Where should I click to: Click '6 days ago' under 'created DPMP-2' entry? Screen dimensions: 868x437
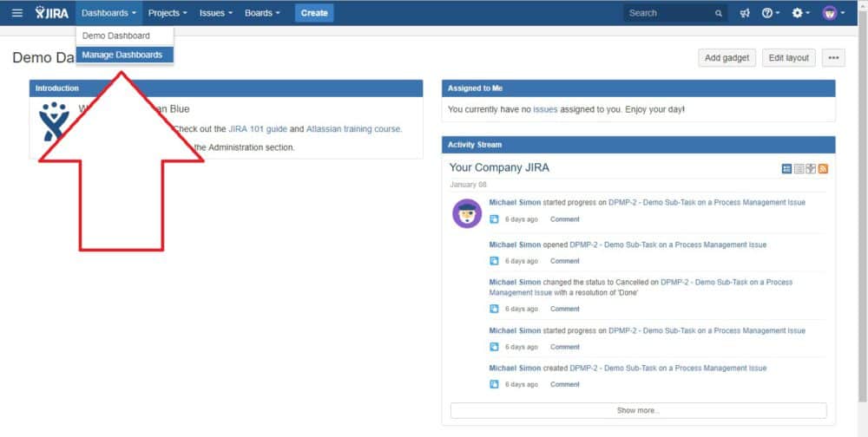coord(521,384)
